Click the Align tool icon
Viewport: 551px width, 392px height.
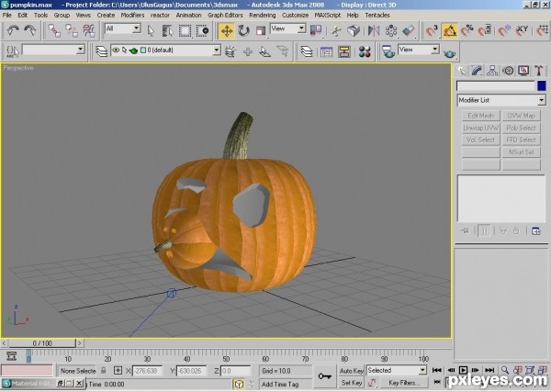(x=408, y=31)
